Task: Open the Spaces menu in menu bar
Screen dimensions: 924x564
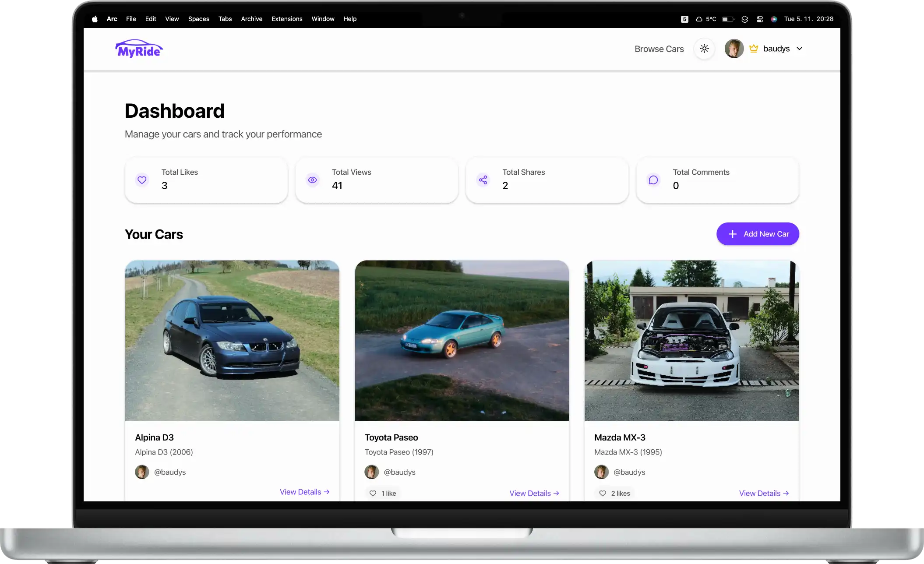Action: coord(198,19)
